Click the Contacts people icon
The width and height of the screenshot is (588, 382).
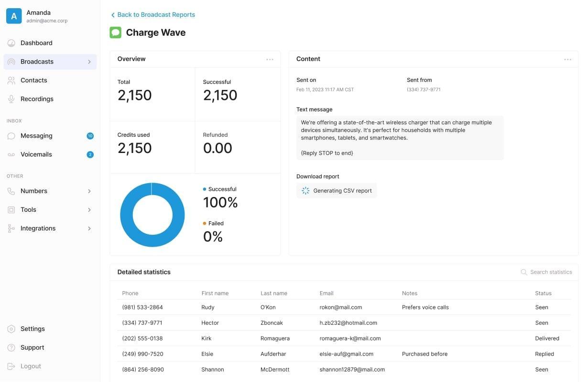click(11, 80)
